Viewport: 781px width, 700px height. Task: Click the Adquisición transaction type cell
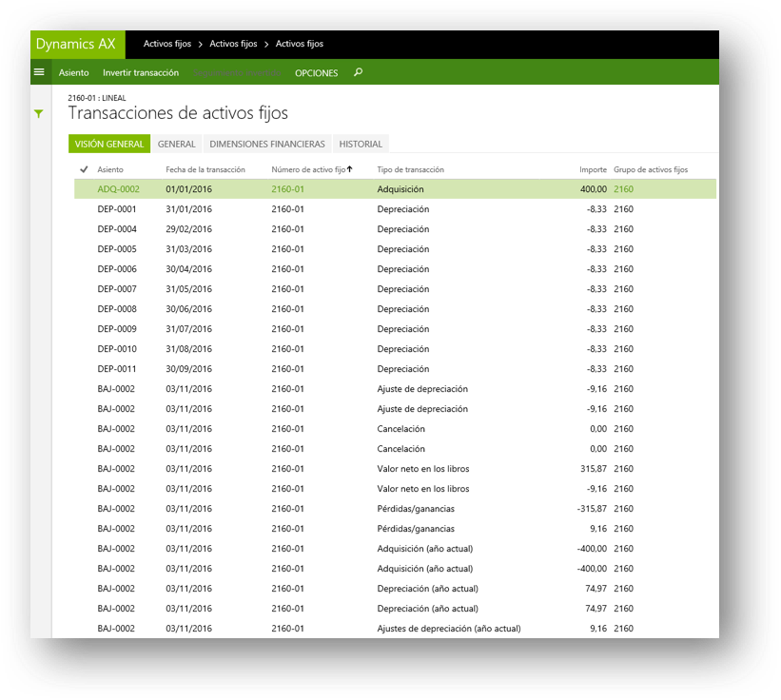coord(400,189)
